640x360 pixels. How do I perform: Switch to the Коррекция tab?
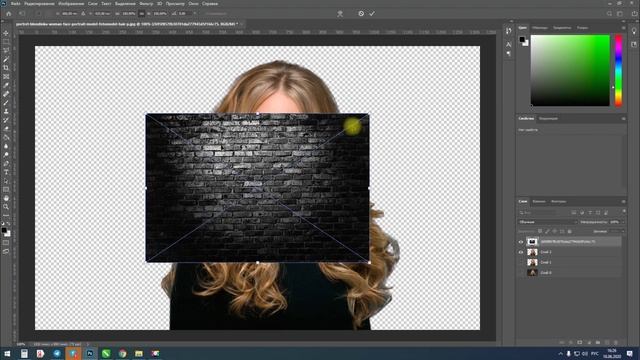click(x=548, y=118)
